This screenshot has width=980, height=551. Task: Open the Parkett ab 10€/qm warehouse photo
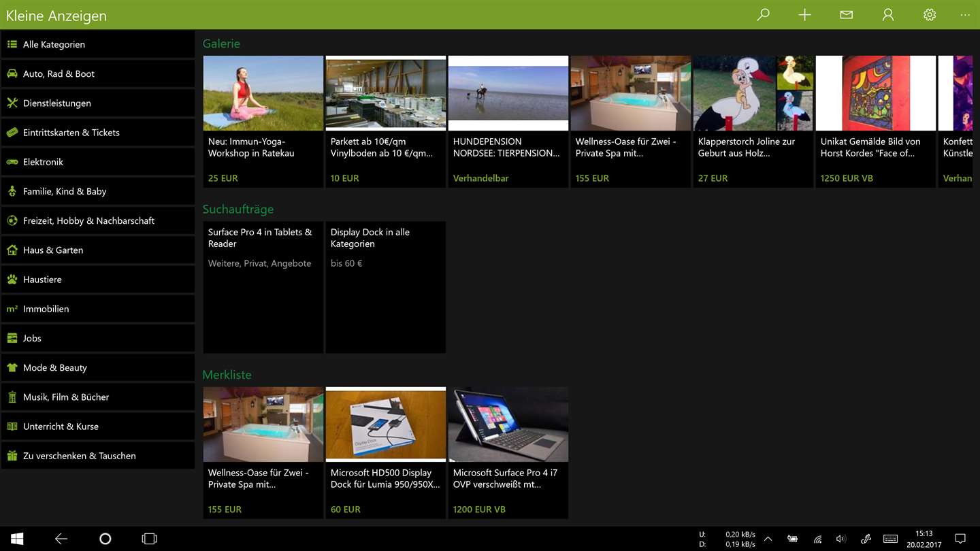tap(386, 93)
